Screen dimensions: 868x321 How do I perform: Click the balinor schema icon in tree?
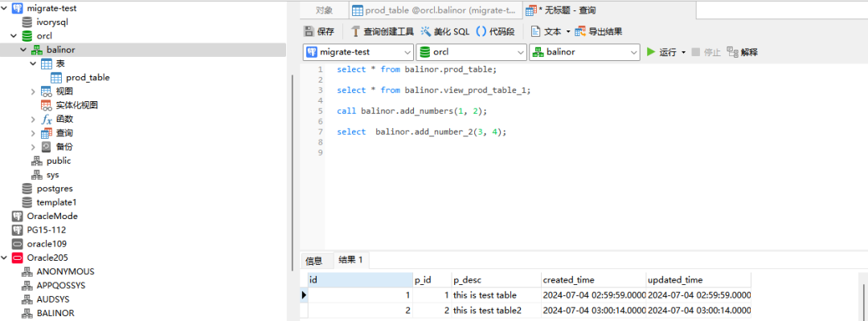tap(36, 50)
